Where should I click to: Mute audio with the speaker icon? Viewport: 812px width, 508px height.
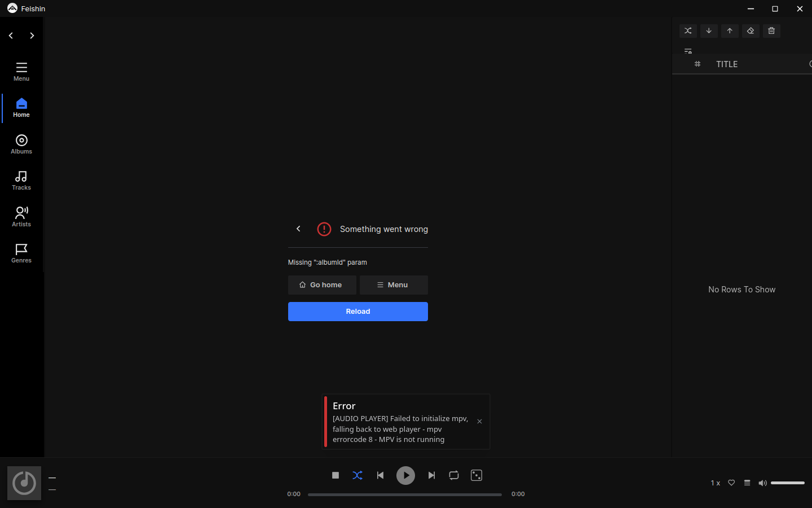coord(762,483)
